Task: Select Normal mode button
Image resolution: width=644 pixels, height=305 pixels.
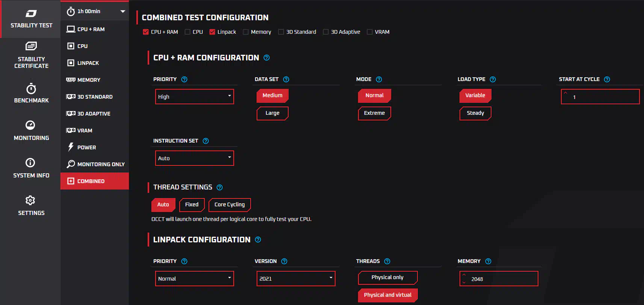Action: (x=374, y=96)
